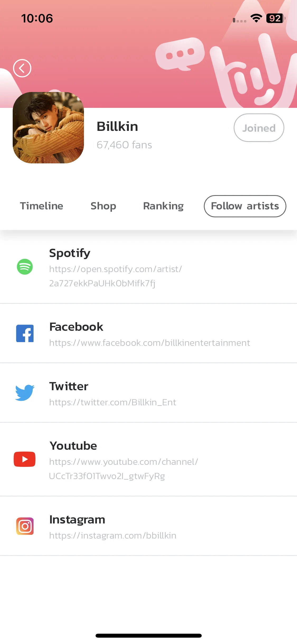Select the Follow artists tab

pyautogui.click(x=245, y=206)
